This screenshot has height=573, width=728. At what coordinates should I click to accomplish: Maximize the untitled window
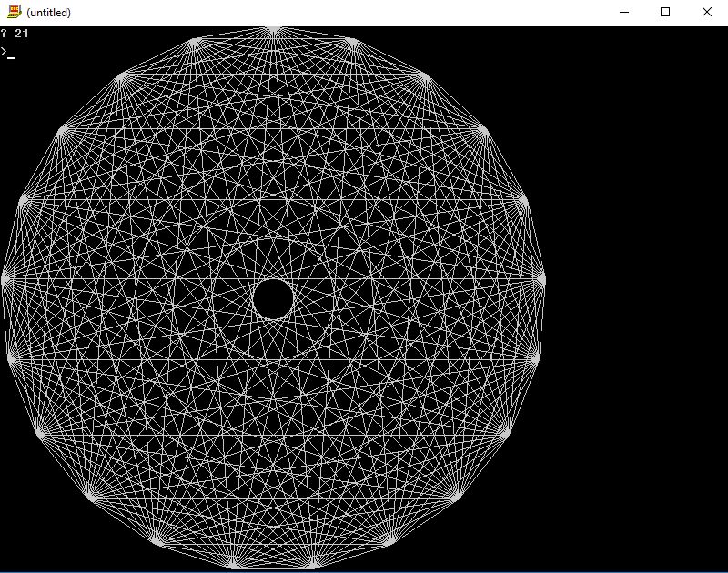(664, 12)
